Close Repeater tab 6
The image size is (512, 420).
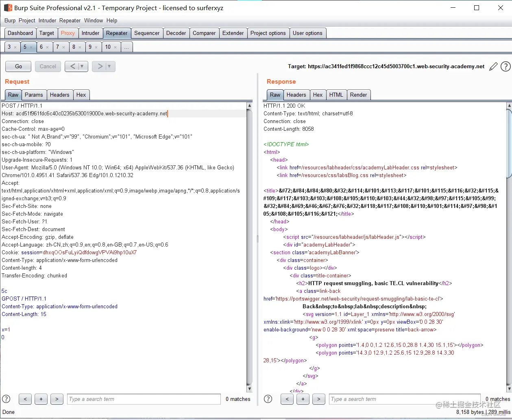coord(47,47)
